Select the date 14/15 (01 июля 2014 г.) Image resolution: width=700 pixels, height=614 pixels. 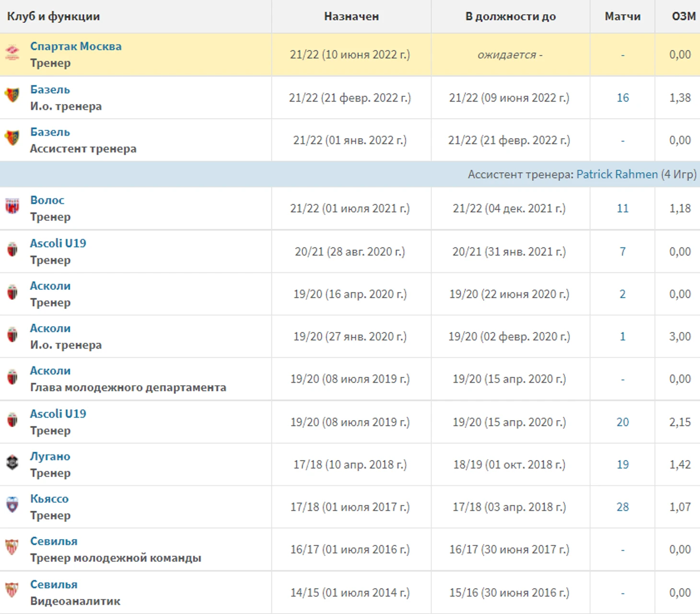coord(350,593)
